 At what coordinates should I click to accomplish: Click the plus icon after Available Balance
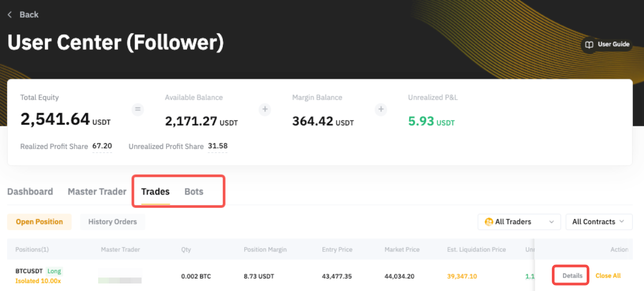tap(265, 109)
